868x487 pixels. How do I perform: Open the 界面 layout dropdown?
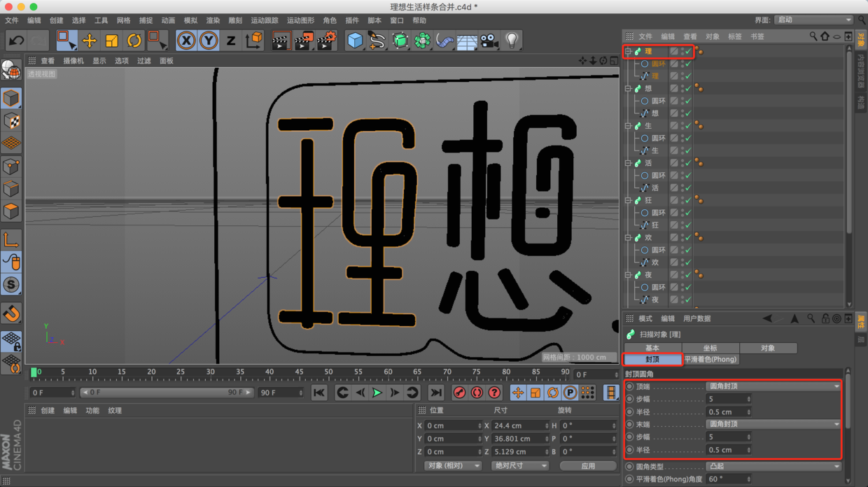coord(813,20)
